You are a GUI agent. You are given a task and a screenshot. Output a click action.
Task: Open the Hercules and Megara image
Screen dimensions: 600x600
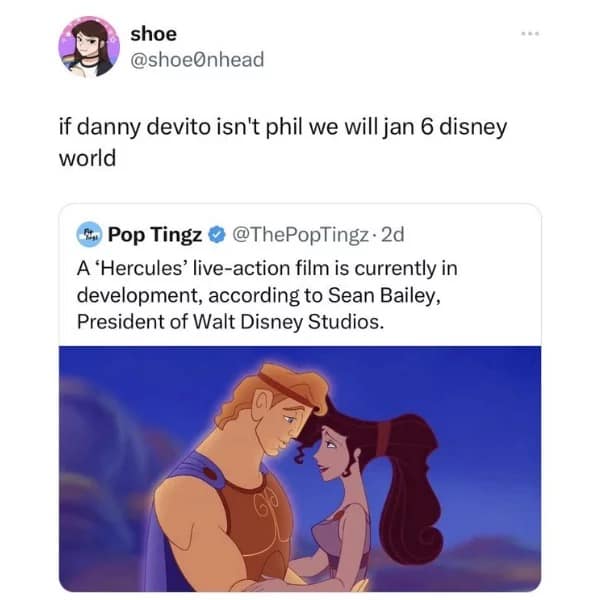pyautogui.click(x=300, y=469)
